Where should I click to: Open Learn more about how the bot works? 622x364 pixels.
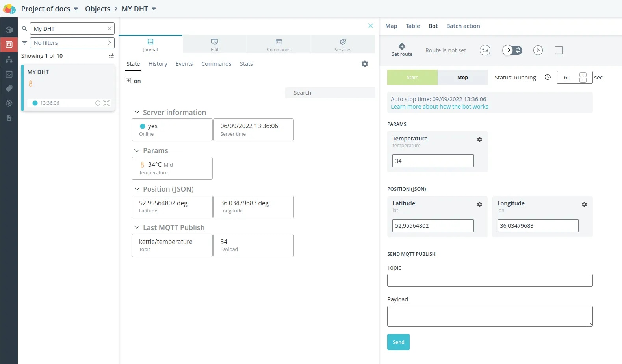coord(439,107)
